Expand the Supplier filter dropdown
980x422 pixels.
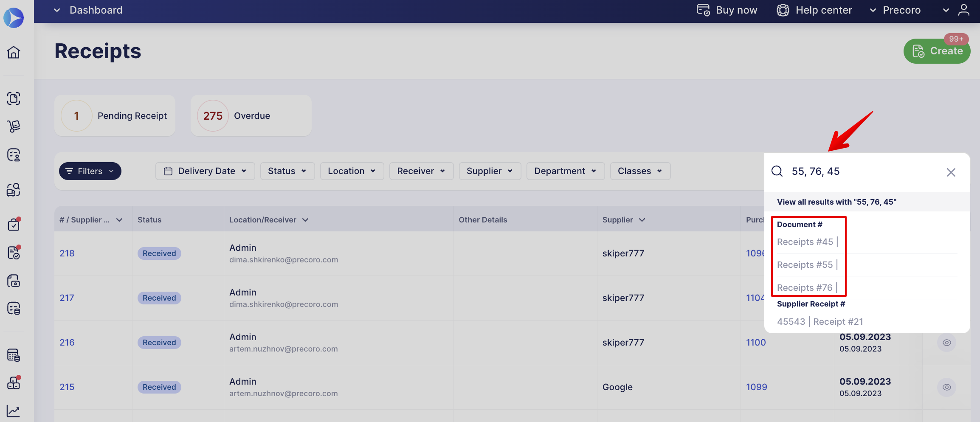(490, 171)
